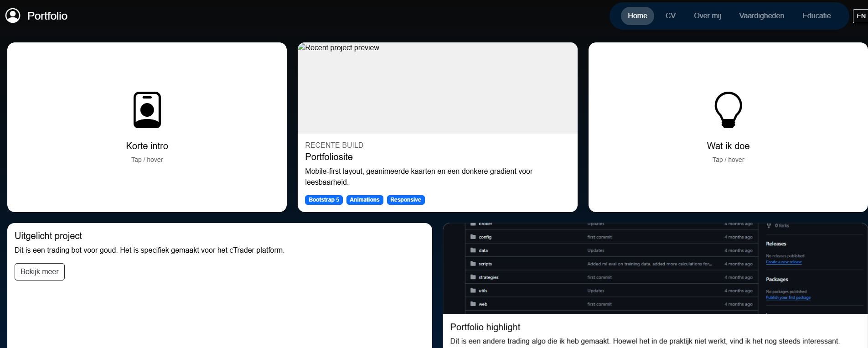Image resolution: width=868 pixels, height=348 pixels.
Task: Click the Releases heading in screenshot
Action: (776, 244)
